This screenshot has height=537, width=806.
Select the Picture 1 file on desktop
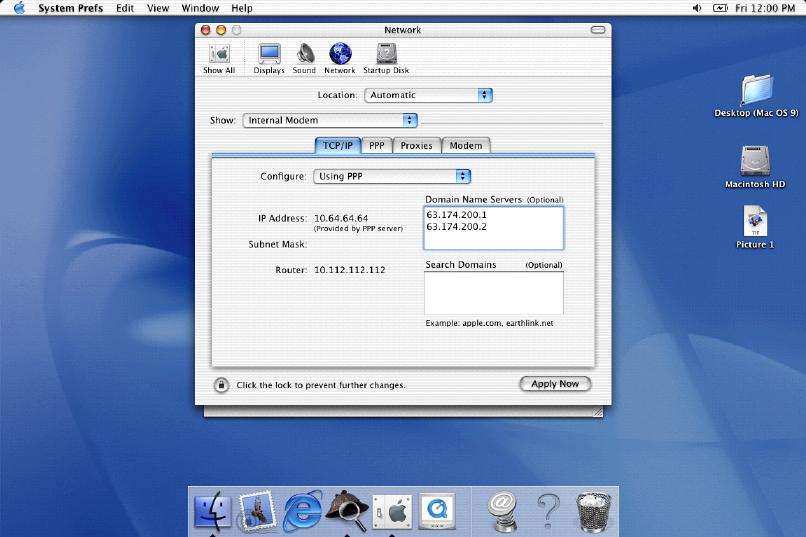click(755, 228)
